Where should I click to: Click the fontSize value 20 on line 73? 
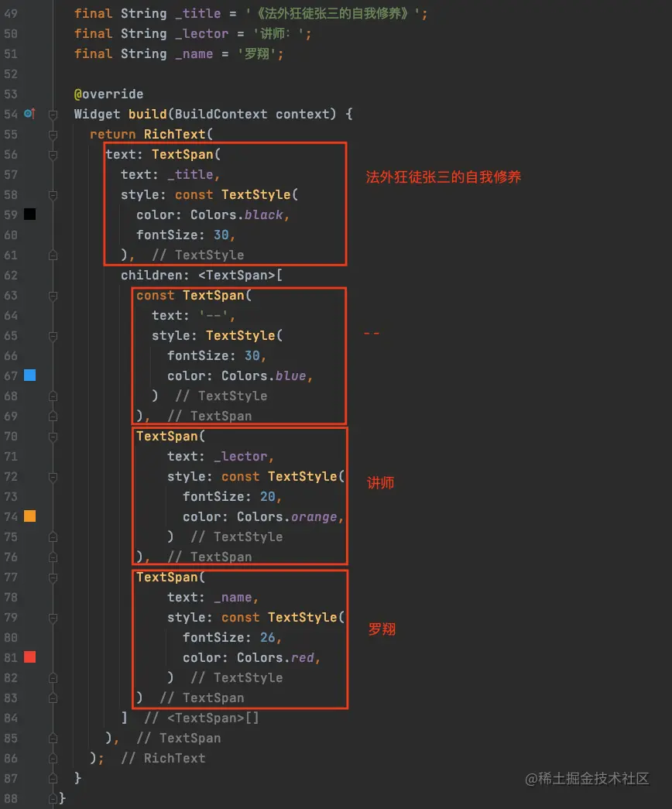pyautogui.click(x=267, y=496)
